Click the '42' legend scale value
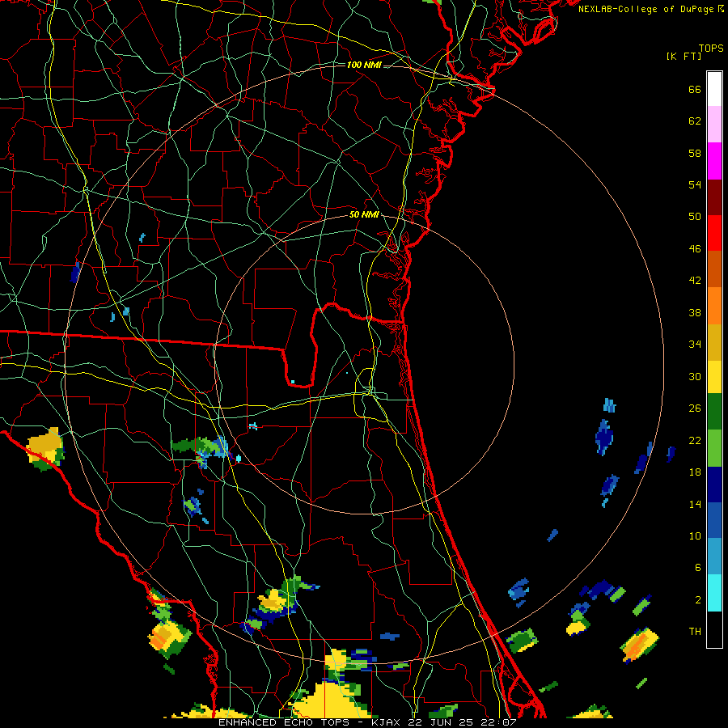 [x=695, y=281]
